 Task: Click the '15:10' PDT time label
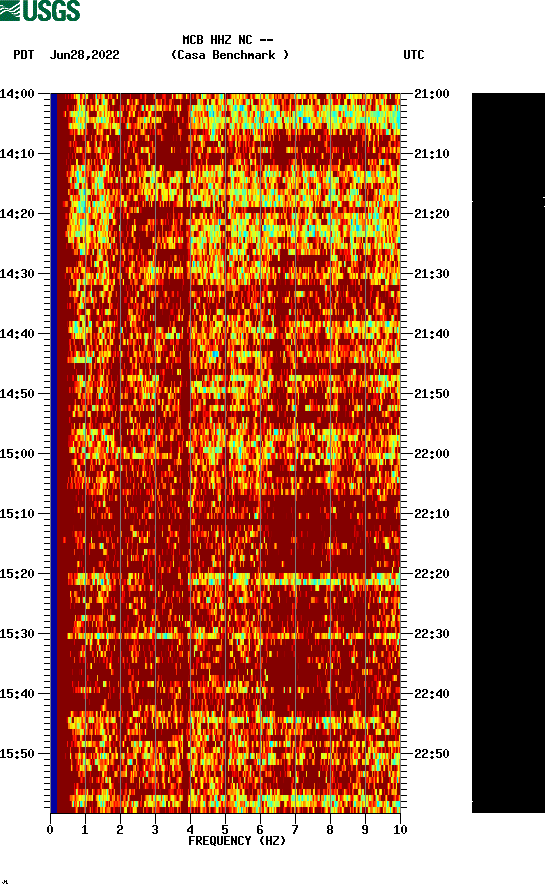17,514
